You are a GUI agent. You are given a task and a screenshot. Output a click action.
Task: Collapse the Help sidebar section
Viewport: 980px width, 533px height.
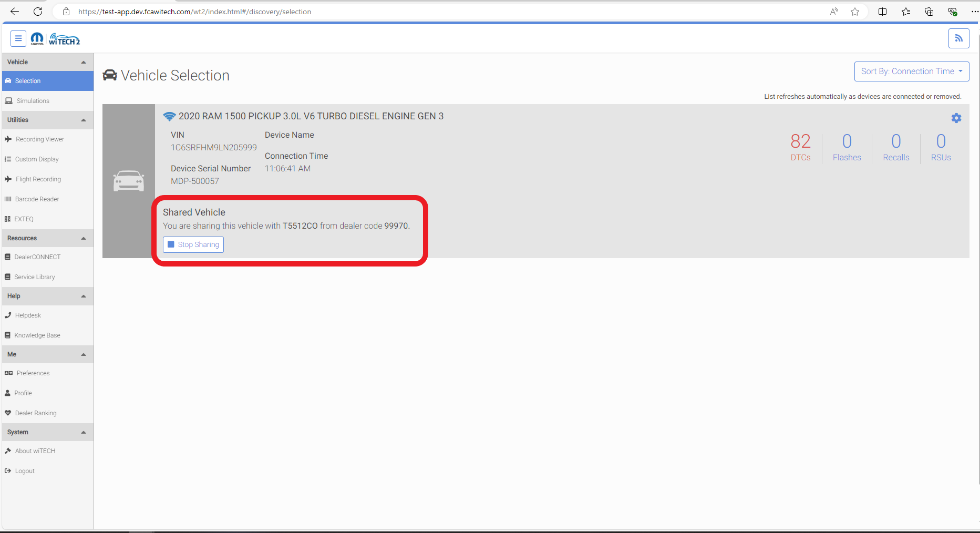coord(48,296)
